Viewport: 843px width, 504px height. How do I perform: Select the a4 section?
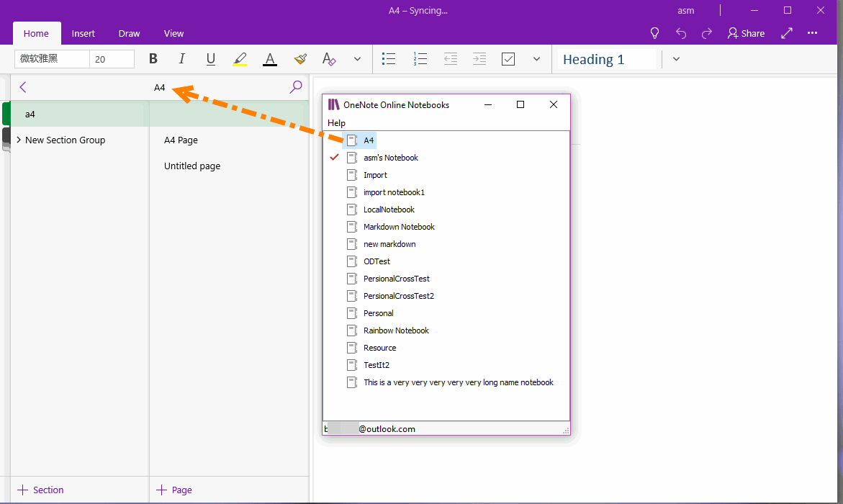coord(80,114)
